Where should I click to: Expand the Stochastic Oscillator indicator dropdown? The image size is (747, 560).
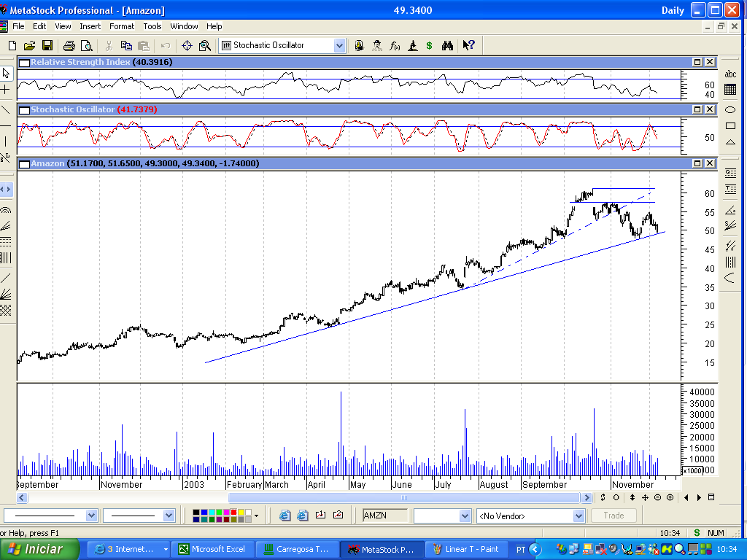click(339, 46)
